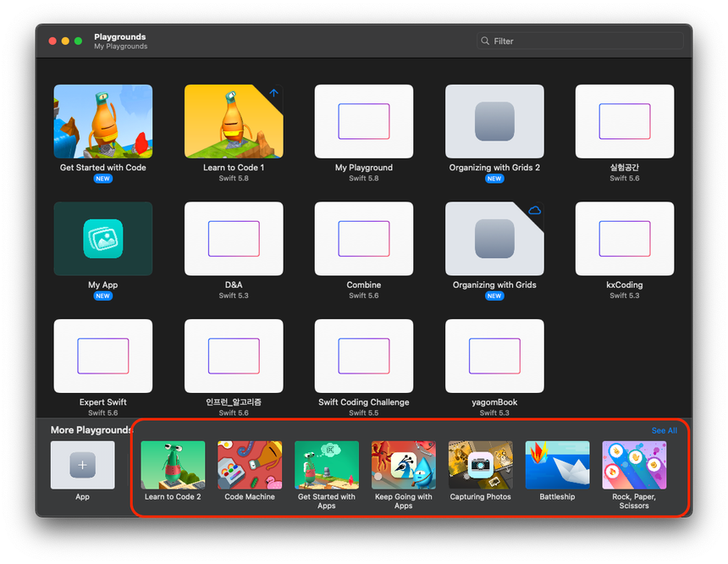Viewport: 728px width, 564px height.
Task: Open the Learn to Code 1 playground
Action: [234, 121]
